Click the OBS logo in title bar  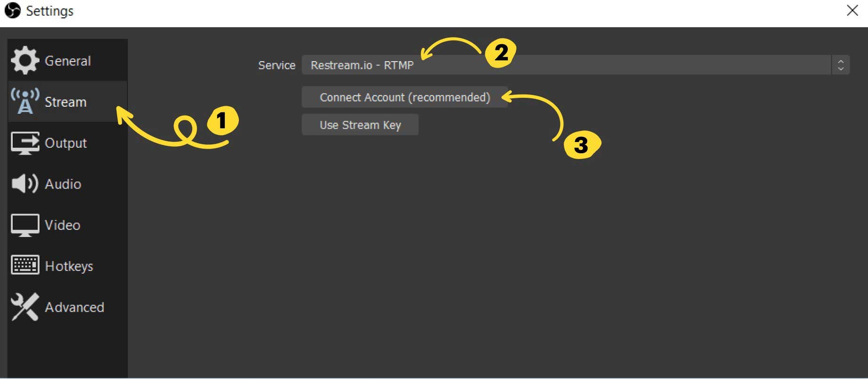[13, 10]
